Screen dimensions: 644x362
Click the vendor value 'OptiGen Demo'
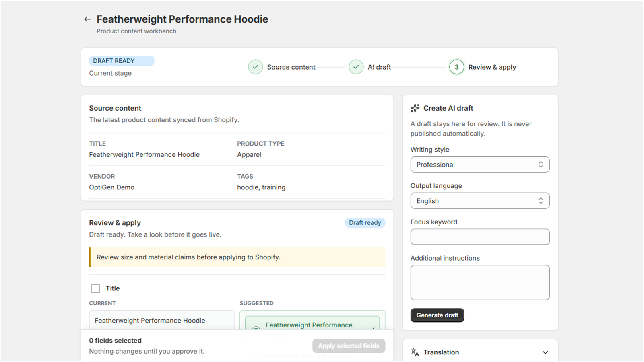(112, 187)
